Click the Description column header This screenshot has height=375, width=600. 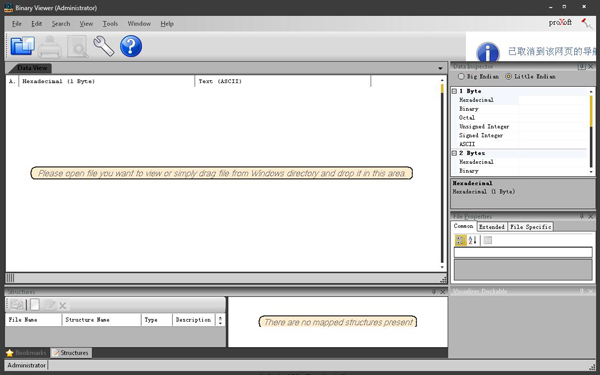(x=194, y=320)
